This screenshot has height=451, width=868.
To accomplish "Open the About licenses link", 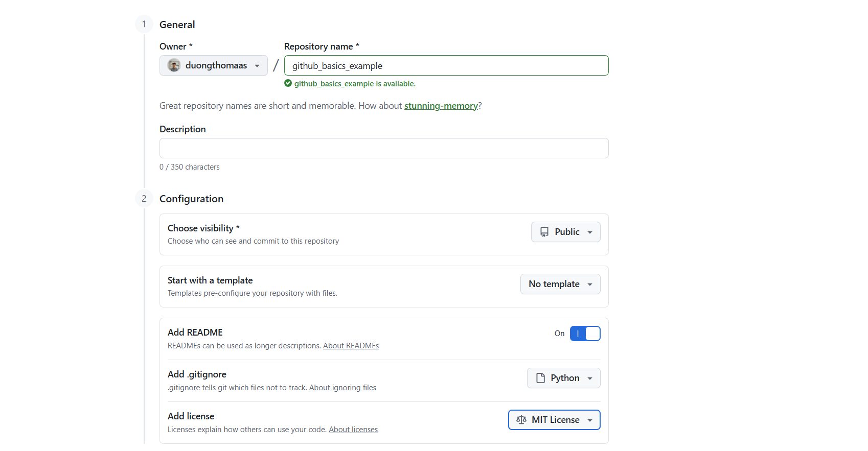I will click(353, 430).
